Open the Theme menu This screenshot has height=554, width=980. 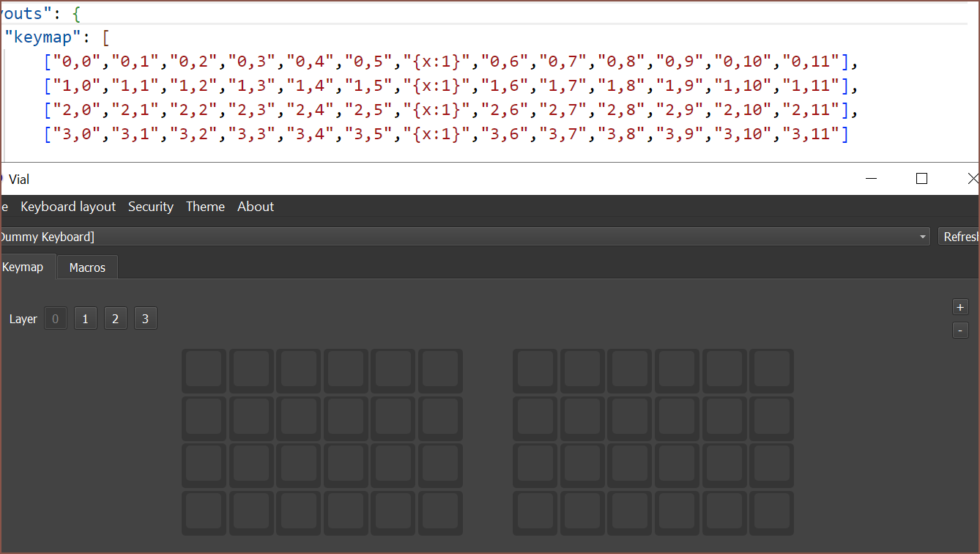(205, 207)
